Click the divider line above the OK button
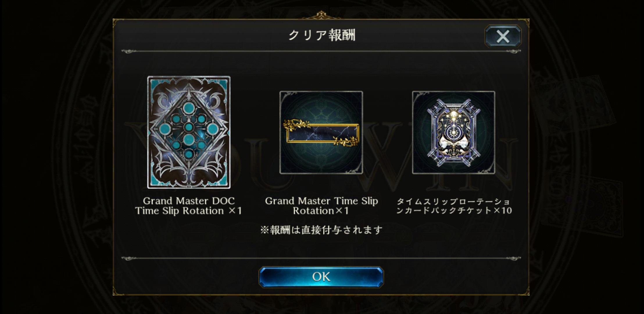This screenshot has height=314, width=644. (321, 258)
